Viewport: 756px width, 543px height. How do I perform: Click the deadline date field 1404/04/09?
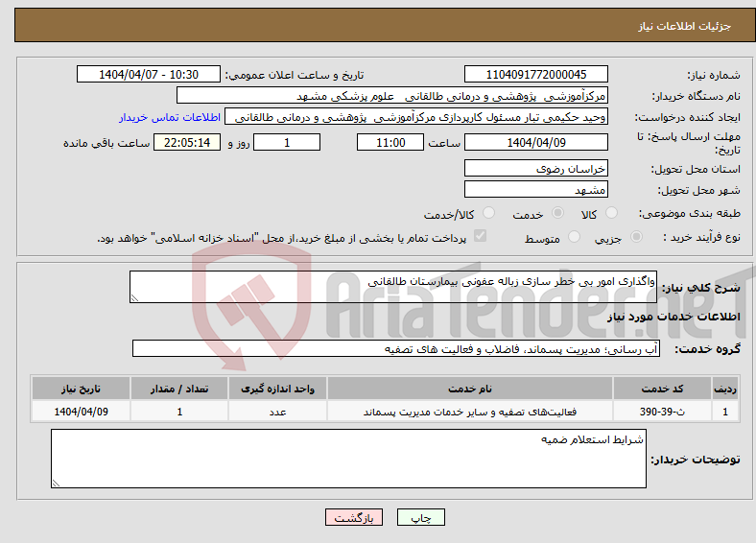[x=535, y=142]
